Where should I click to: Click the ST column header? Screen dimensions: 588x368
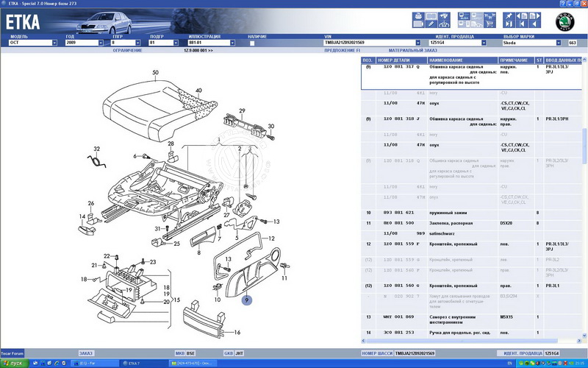coord(539,60)
